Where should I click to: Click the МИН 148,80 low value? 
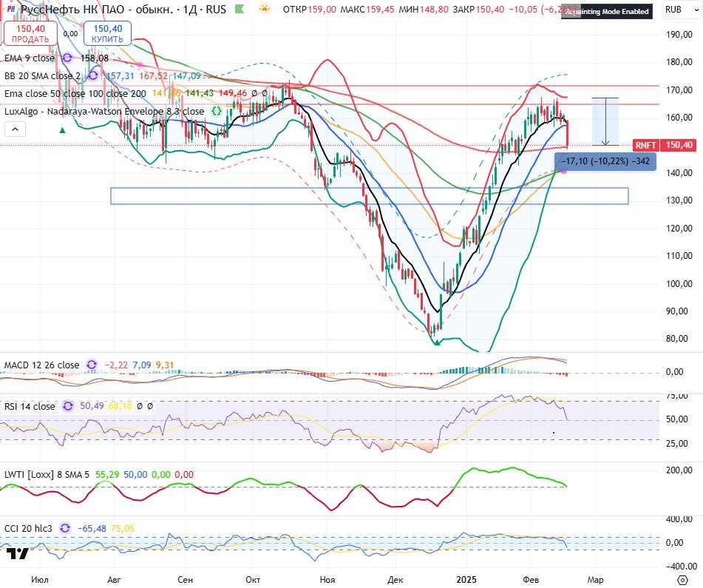point(424,10)
